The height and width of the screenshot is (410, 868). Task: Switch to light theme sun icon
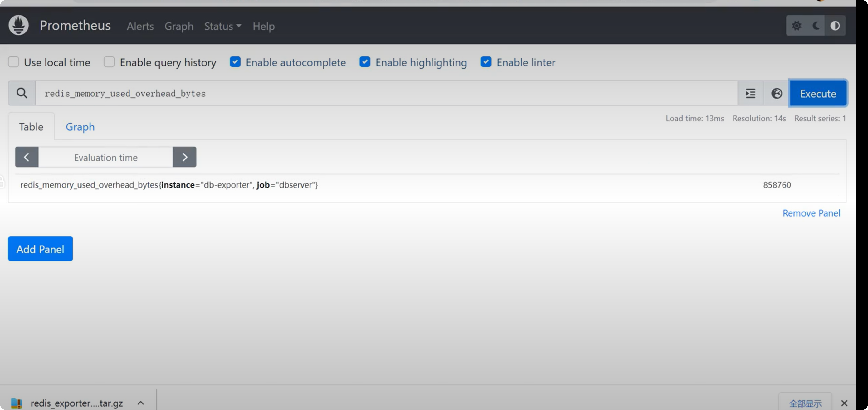796,26
